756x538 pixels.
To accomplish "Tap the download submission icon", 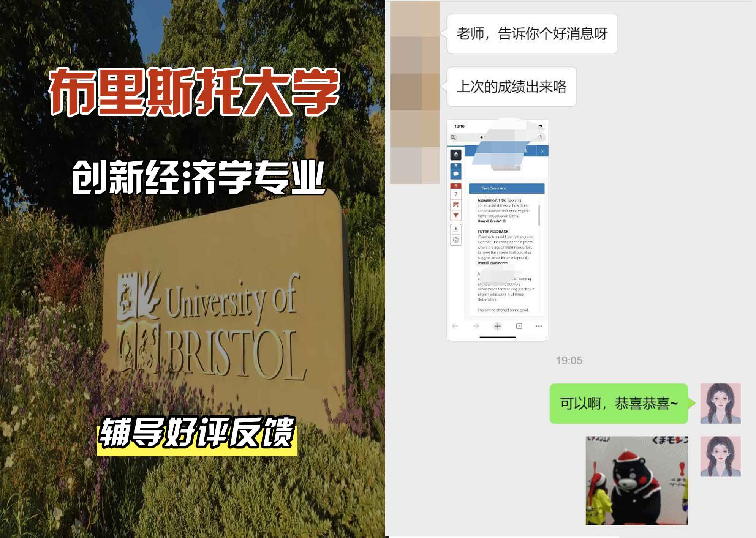I will [x=456, y=229].
